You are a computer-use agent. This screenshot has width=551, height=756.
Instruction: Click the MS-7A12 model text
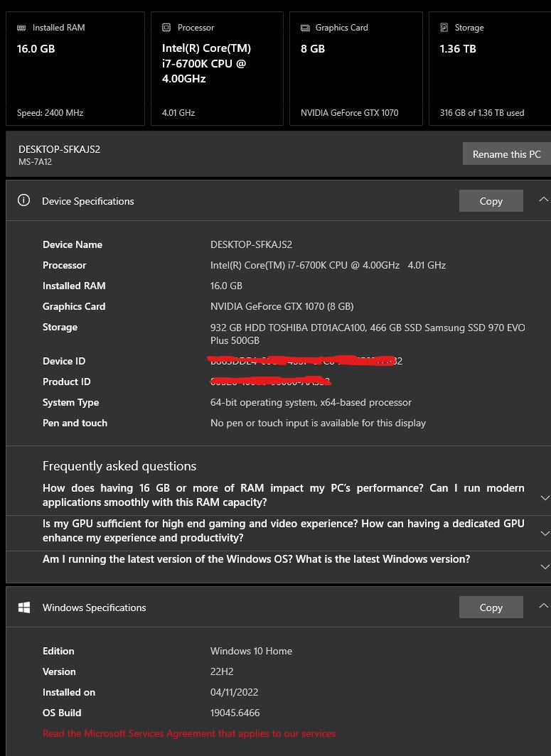pos(36,162)
